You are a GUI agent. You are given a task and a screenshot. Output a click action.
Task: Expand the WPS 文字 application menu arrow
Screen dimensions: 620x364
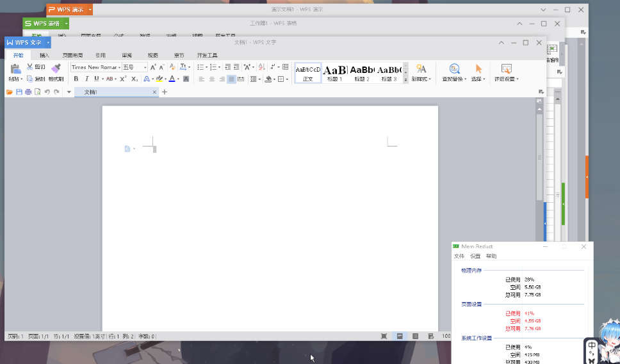(x=47, y=43)
